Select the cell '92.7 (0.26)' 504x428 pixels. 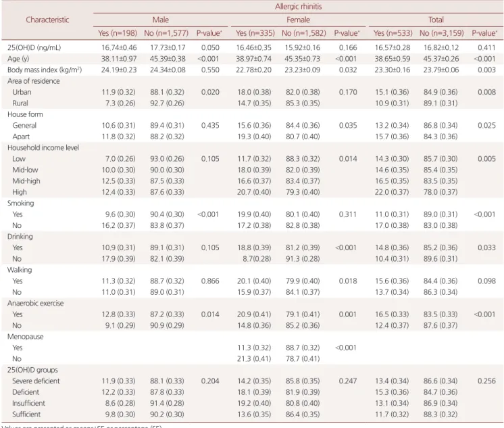tap(167, 103)
